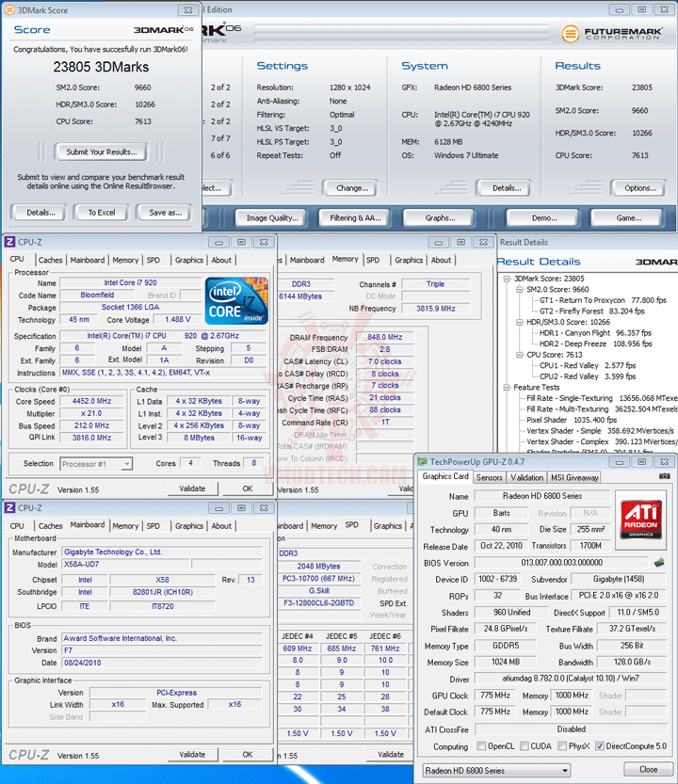Collapse the Feature Tests tree node
678x784 pixels.
[507, 387]
